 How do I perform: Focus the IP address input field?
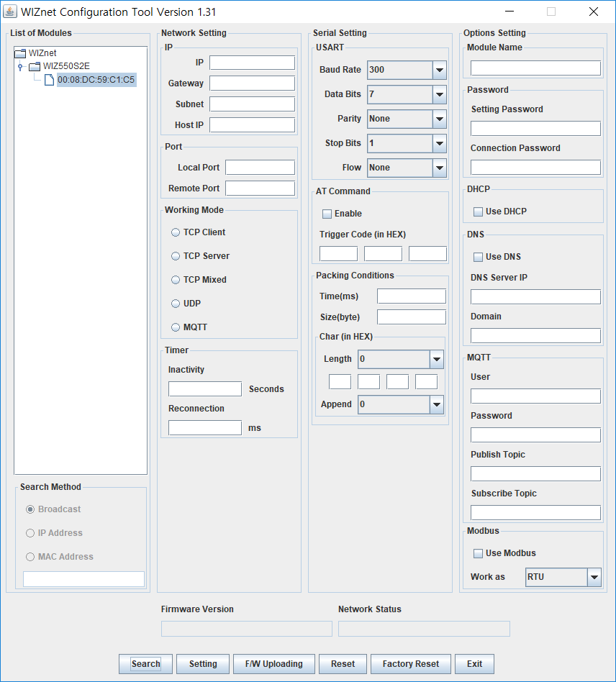[252, 63]
